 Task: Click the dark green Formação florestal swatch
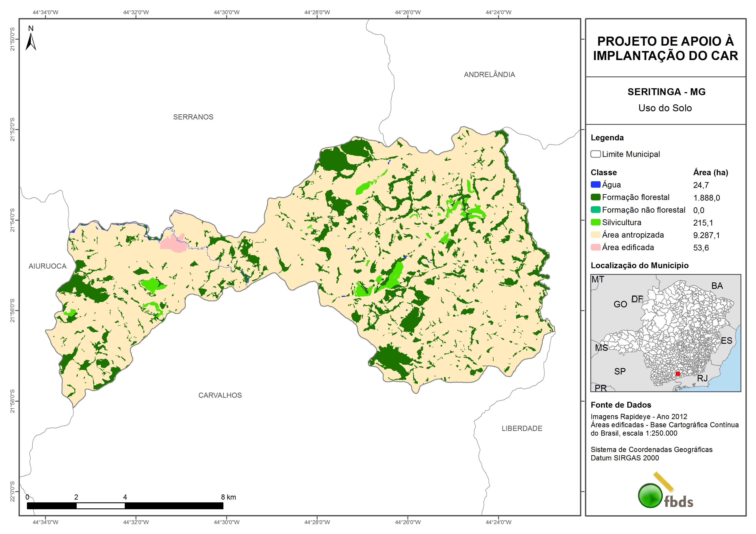point(595,197)
